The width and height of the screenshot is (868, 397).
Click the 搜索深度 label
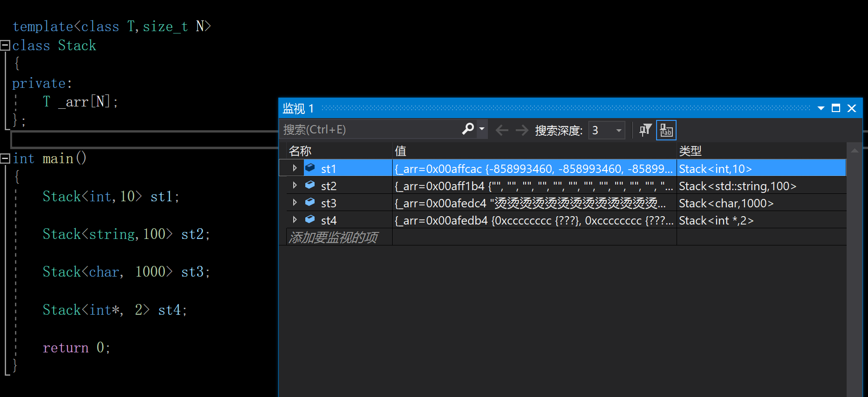(x=559, y=131)
